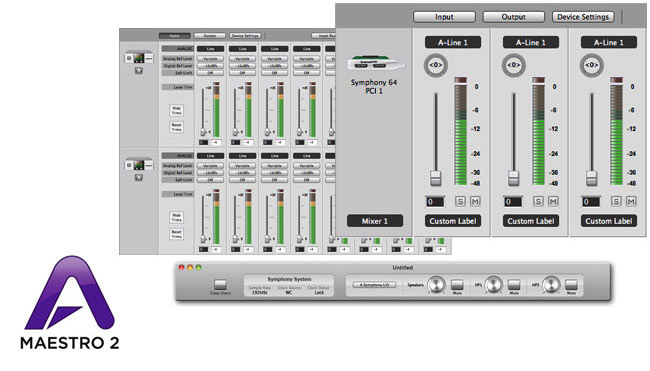Select the Symphony 64 PCI 1 device icon
Screen dimensions: 650x371
376,64
